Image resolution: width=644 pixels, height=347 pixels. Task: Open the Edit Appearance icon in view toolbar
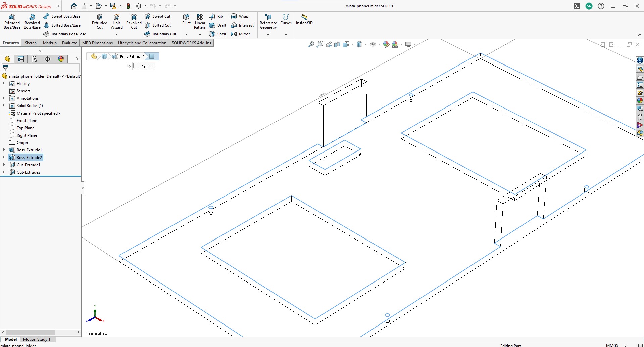[x=386, y=44]
